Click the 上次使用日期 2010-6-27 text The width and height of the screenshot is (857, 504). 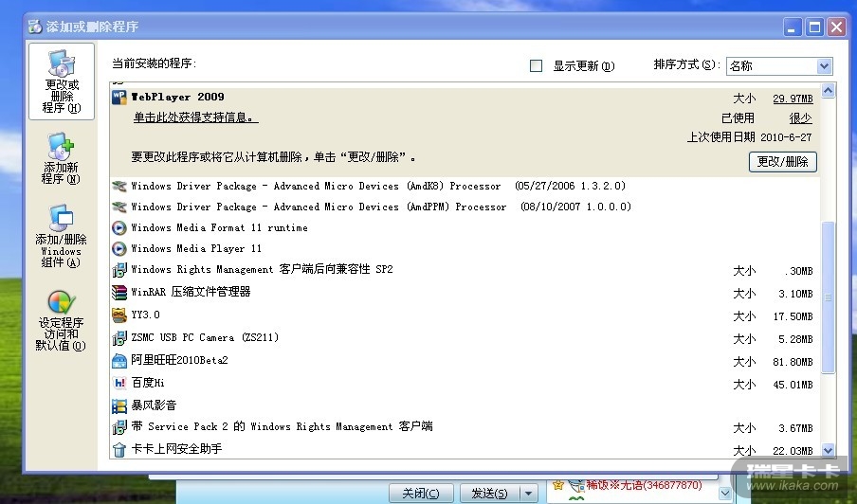(x=749, y=137)
